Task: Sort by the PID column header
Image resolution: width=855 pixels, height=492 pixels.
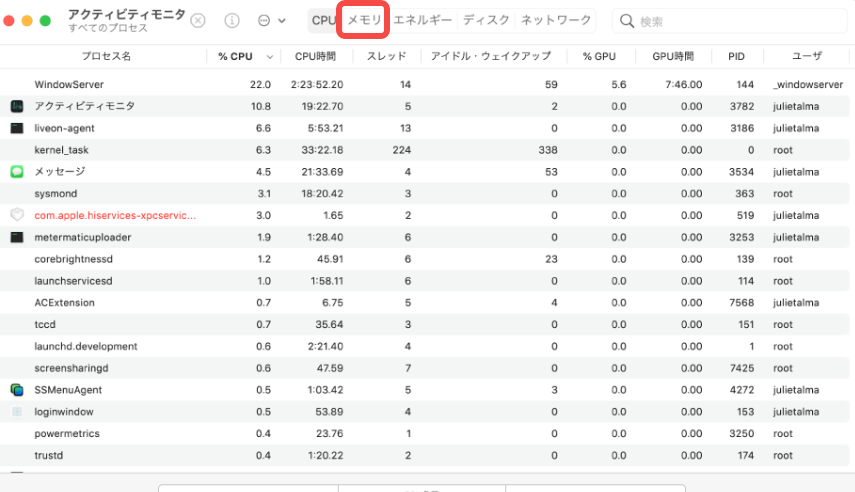Action: pyautogui.click(x=736, y=56)
